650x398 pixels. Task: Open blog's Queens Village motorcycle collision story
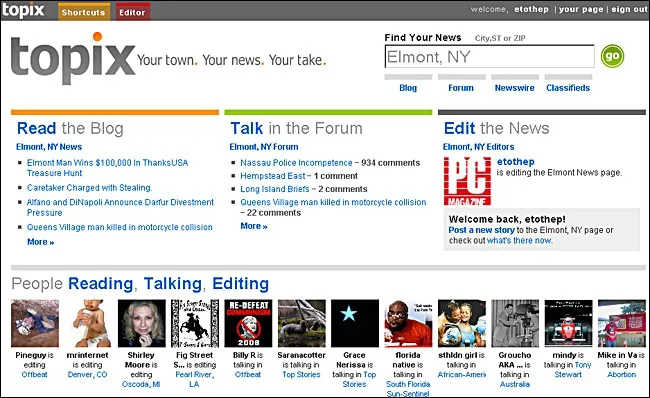click(x=119, y=227)
